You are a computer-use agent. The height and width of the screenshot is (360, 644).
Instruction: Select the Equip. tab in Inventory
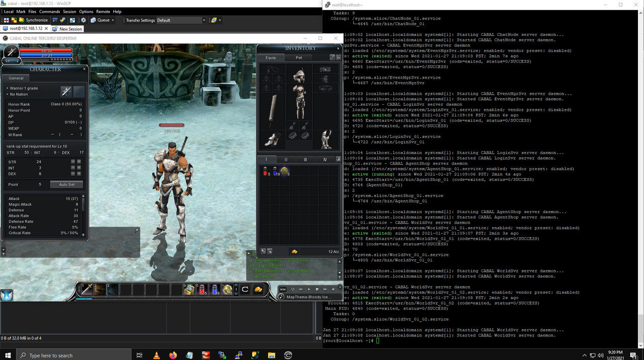click(x=271, y=57)
